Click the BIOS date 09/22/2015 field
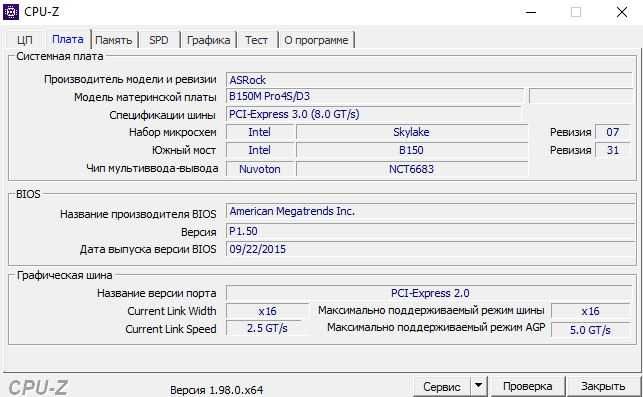Image resolution: width=643 pixels, height=397 pixels. (430, 249)
